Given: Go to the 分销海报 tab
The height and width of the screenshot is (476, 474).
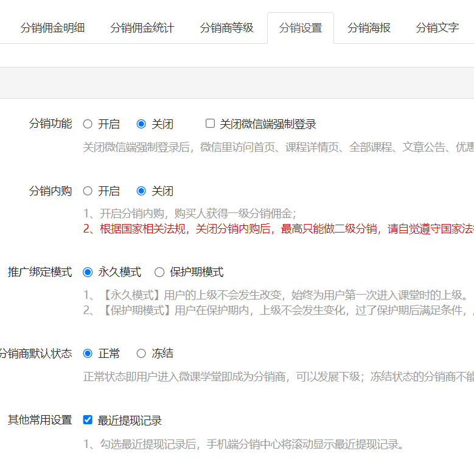Looking at the screenshot, I should 369,28.
